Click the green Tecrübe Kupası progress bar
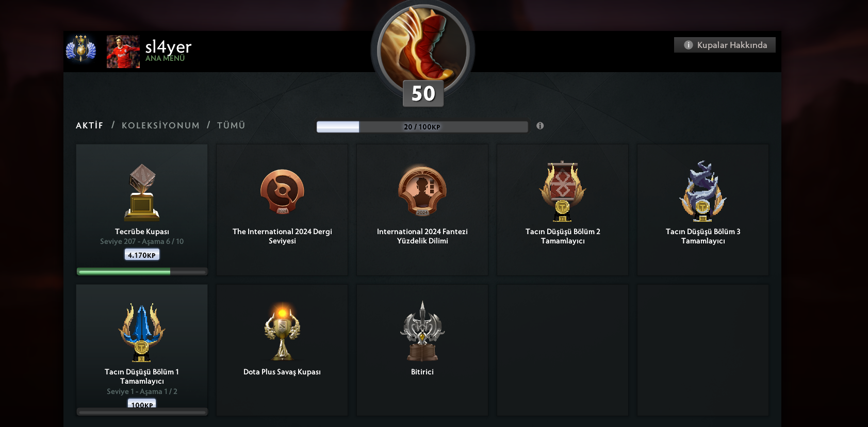 click(142, 272)
